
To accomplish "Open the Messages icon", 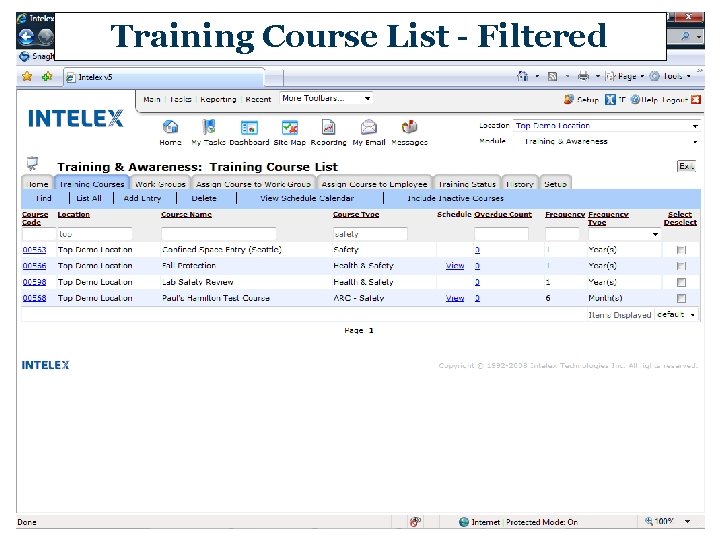I will tap(409, 127).
